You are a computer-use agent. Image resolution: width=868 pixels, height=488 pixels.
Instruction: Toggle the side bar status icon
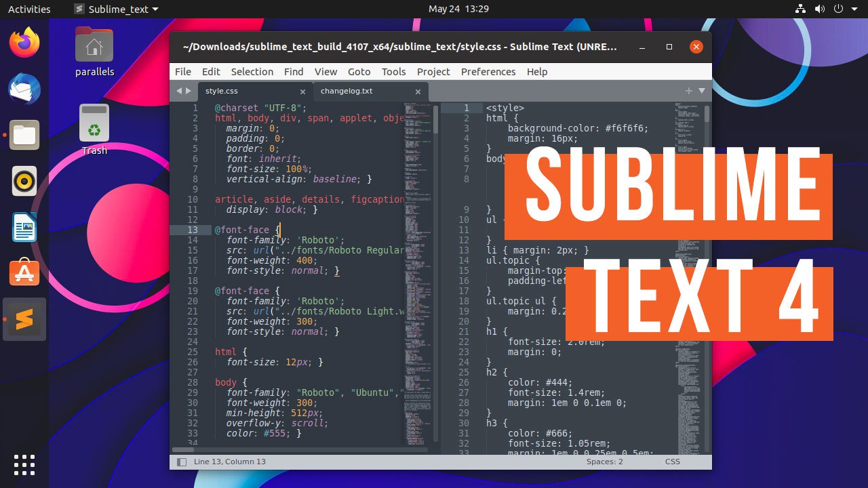pos(182,462)
